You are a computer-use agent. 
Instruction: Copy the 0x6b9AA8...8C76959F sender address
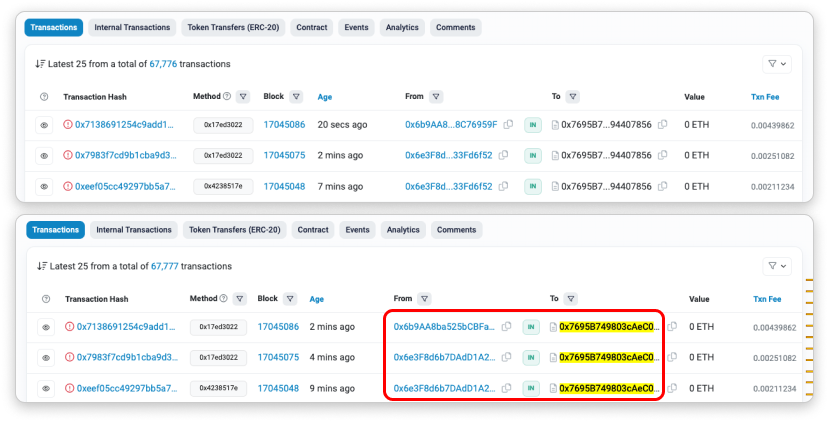[508, 125]
